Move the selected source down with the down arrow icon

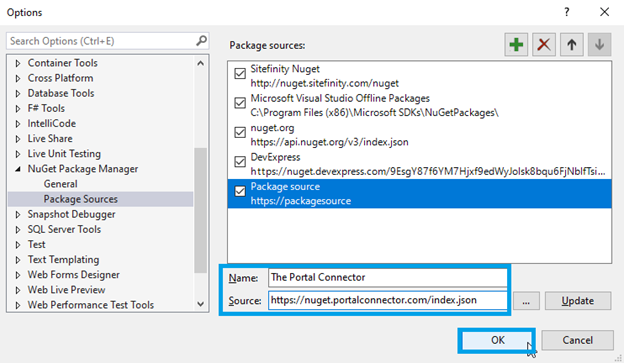tap(599, 44)
